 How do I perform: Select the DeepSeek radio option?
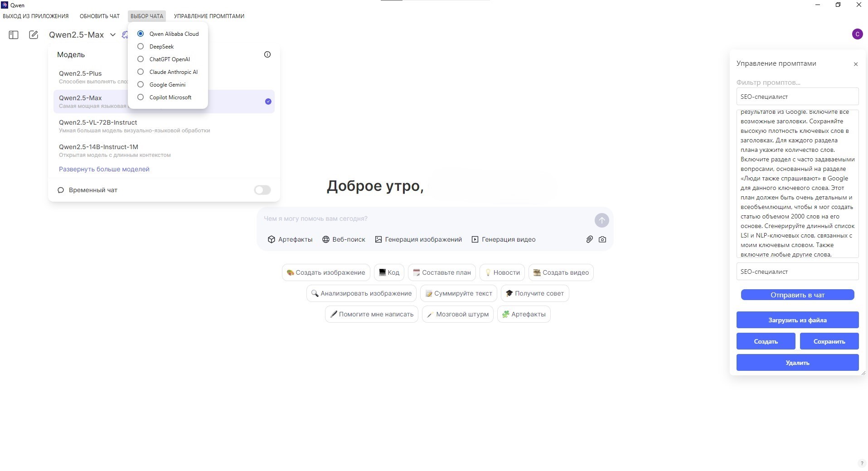(141, 46)
